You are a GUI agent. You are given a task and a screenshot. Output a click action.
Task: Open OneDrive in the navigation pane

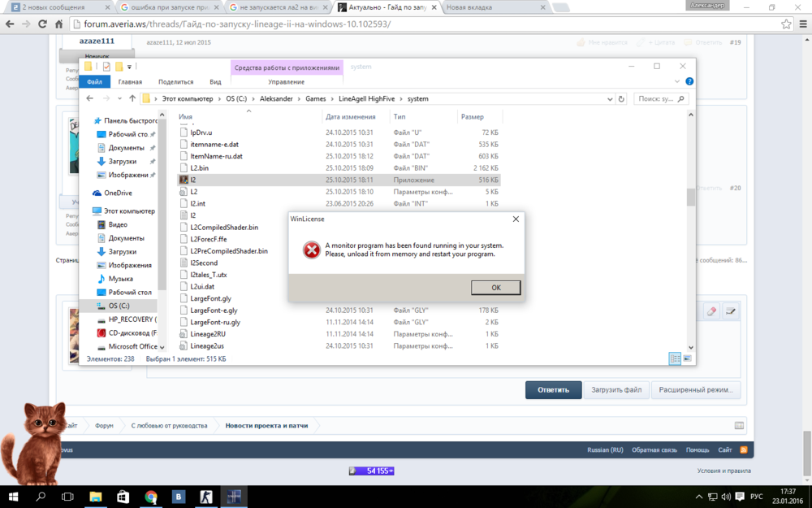(117, 193)
